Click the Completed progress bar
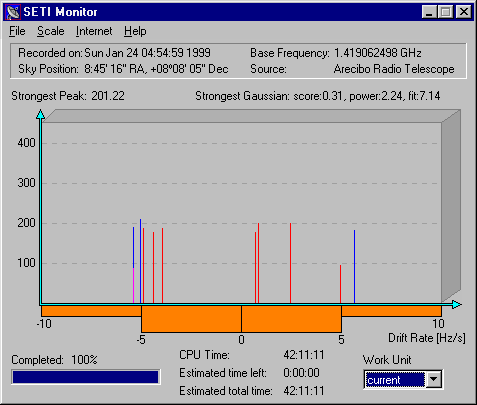Image resolution: width=477 pixels, height=405 pixels. click(85, 377)
